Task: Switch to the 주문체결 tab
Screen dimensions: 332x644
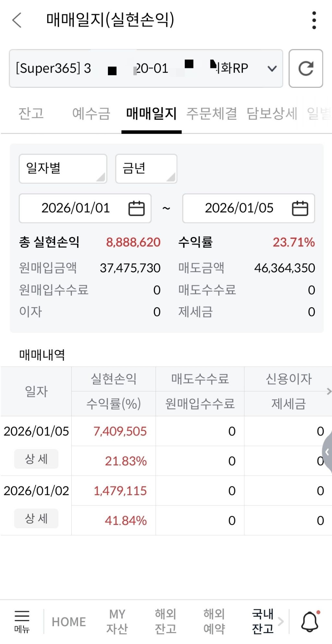Action: tap(211, 114)
